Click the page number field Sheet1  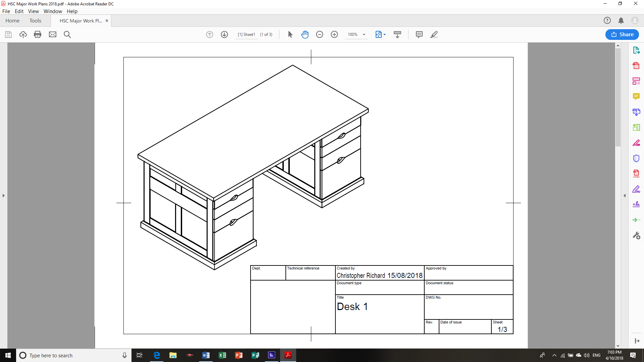247,35
